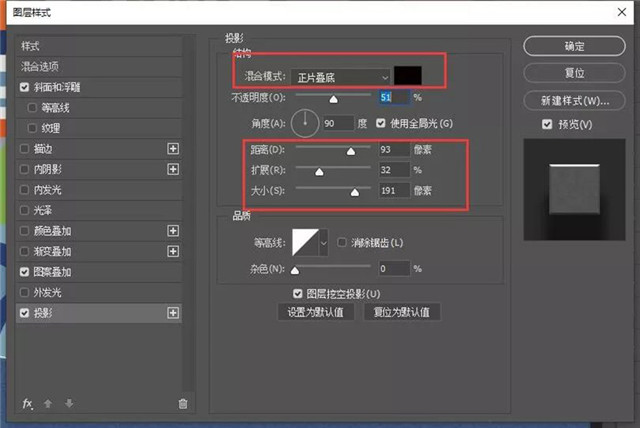The image size is (640, 428).
Task: Duplicate 渐变叠加 using its plus icon
Action: click(173, 251)
